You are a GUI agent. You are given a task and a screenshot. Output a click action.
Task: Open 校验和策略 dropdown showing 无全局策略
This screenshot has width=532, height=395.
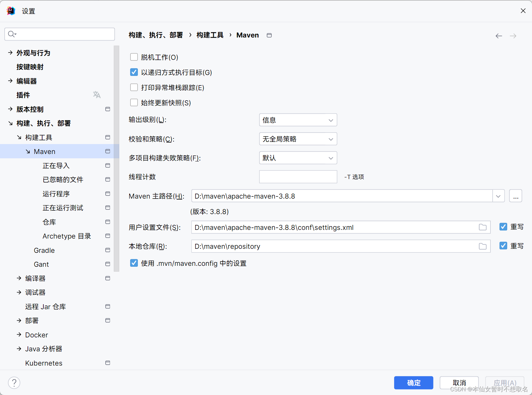click(x=298, y=139)
